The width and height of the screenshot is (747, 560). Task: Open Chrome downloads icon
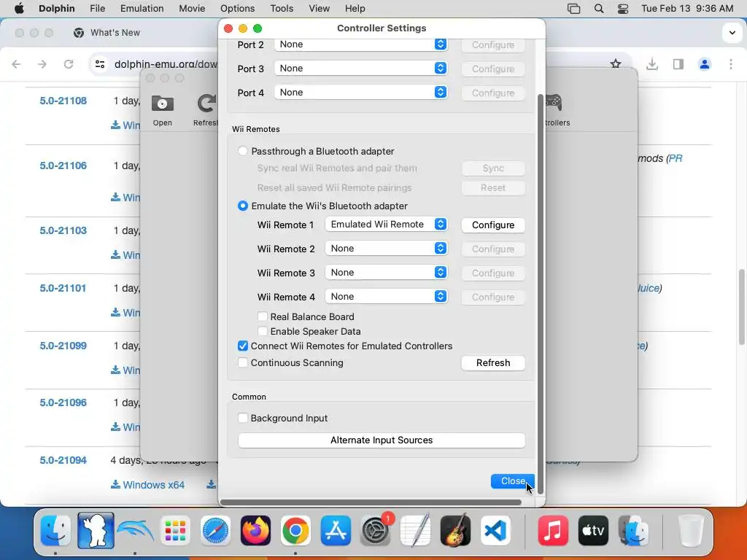[x=651, y=64]
